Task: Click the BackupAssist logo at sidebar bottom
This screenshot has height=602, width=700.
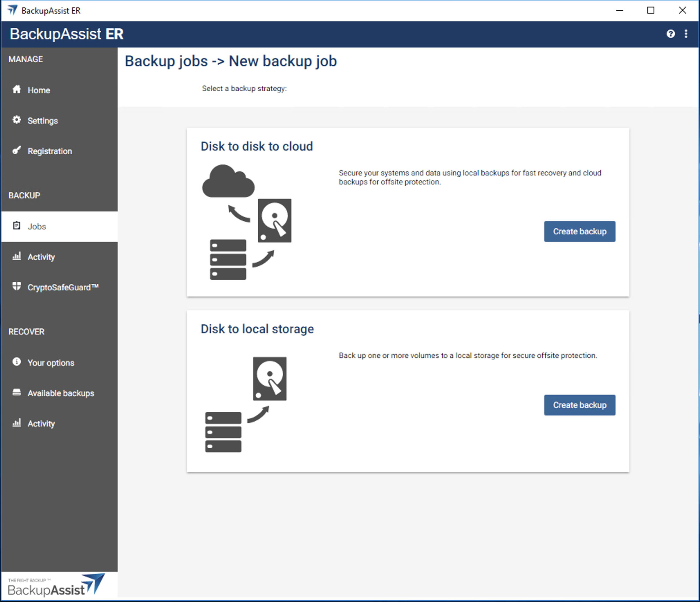Action: 56,585
